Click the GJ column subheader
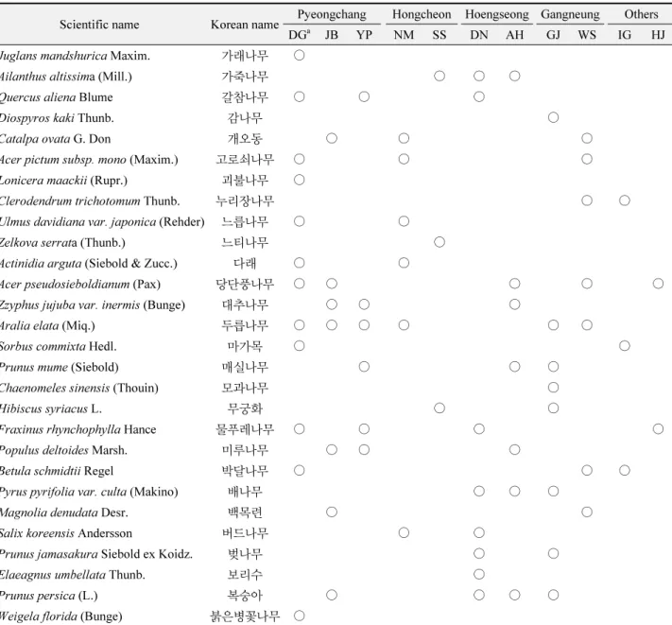672x625 pixels. (553, 35)
